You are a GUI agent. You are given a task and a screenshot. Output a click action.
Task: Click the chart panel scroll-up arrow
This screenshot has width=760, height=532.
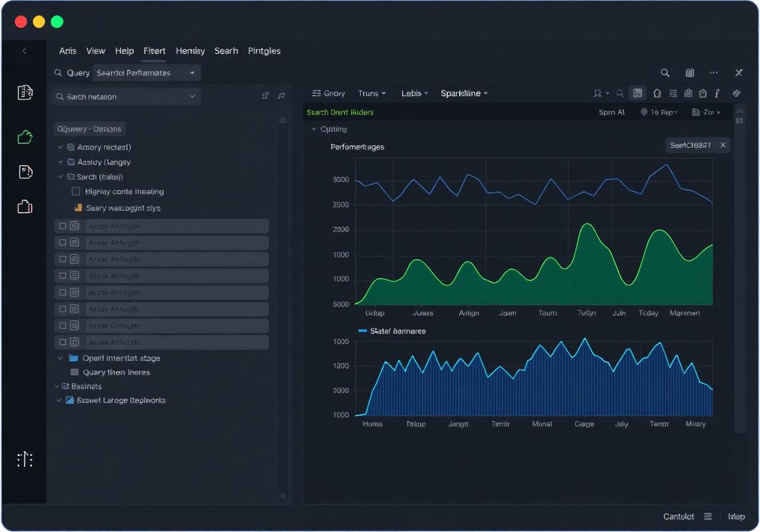tap(739, 110)
